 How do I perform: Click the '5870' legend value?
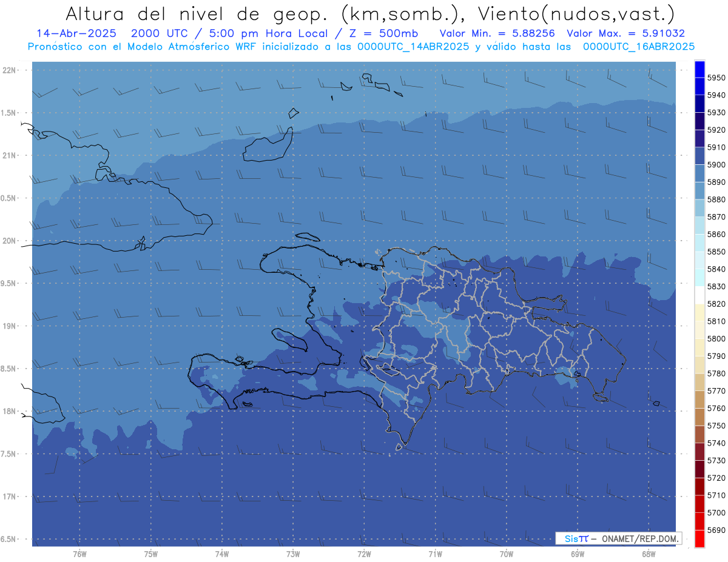[716, 217]
